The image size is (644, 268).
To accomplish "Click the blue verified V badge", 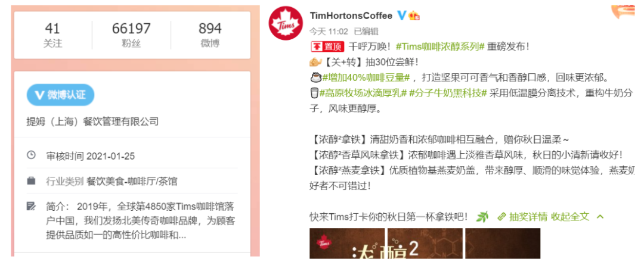I will click(402, 16).
